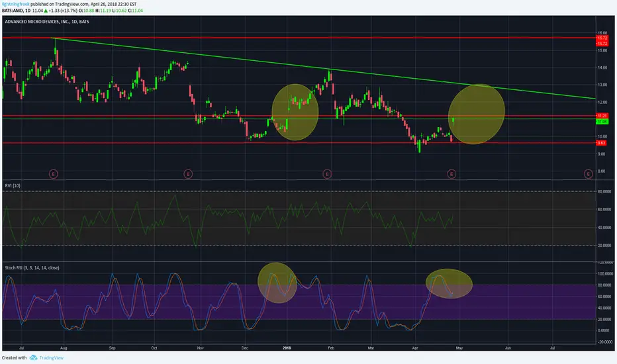Click the 16.00 price axis label
The height and width of the screenshot is (364, 617).
[602, 33]
